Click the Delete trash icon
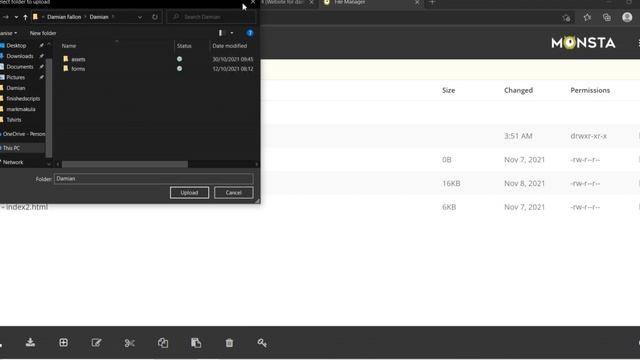 click(229, 343)
